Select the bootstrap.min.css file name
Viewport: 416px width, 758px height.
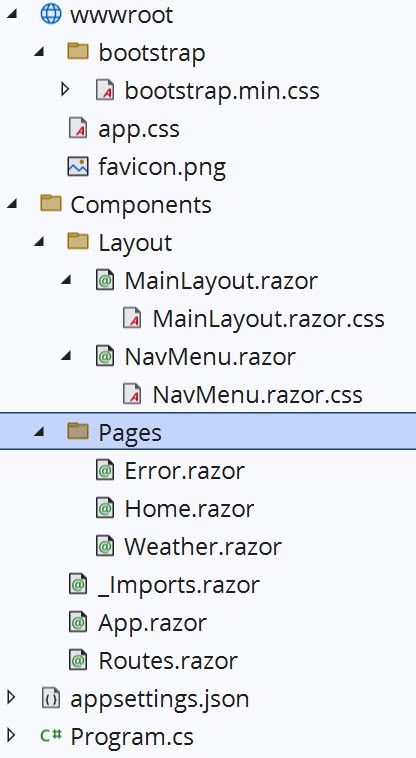222,91
